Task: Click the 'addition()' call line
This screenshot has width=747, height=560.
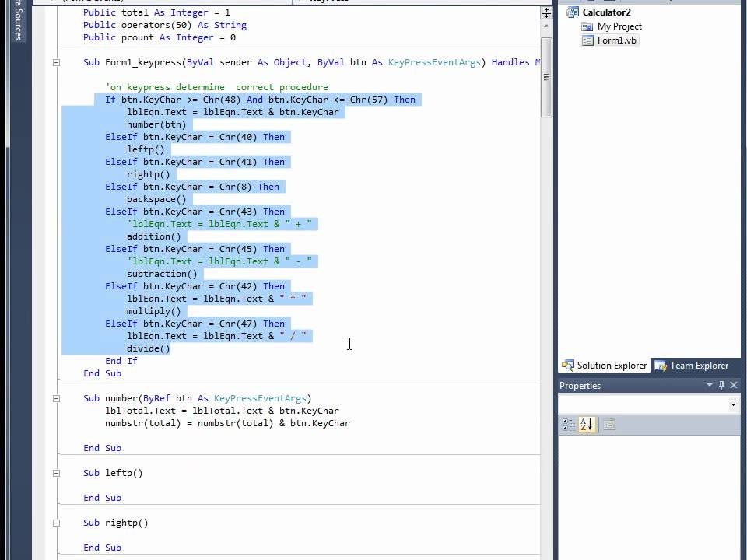Action: pyautogui.click(x=154, y=236)
